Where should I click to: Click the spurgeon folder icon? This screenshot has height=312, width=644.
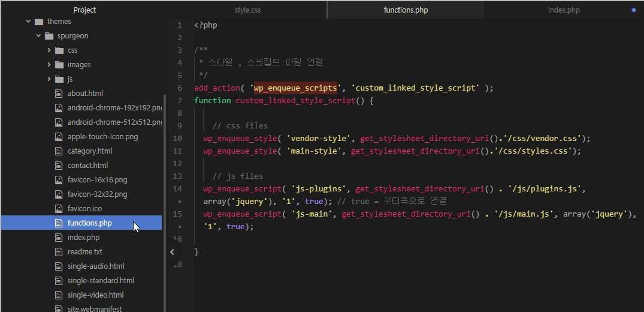coord(49,36)
